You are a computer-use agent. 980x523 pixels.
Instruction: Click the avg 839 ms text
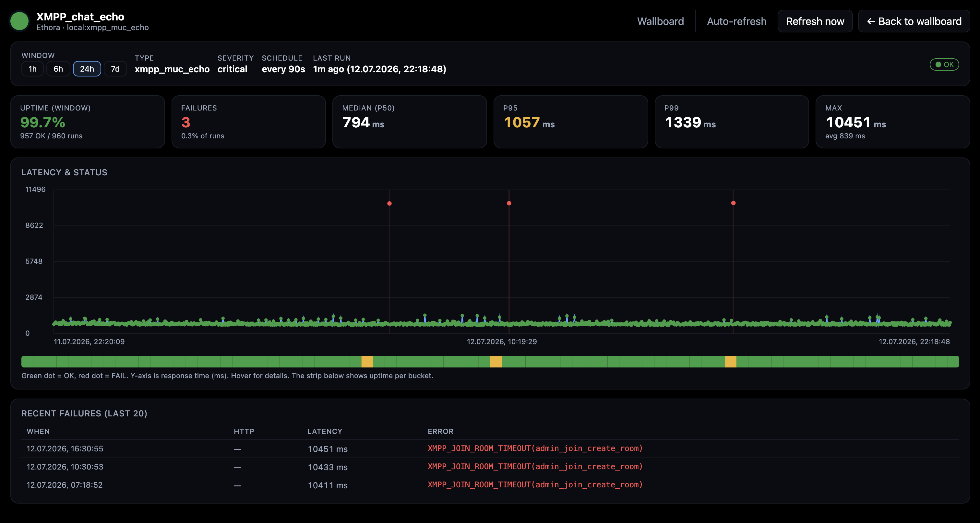(x=845, y=136)
